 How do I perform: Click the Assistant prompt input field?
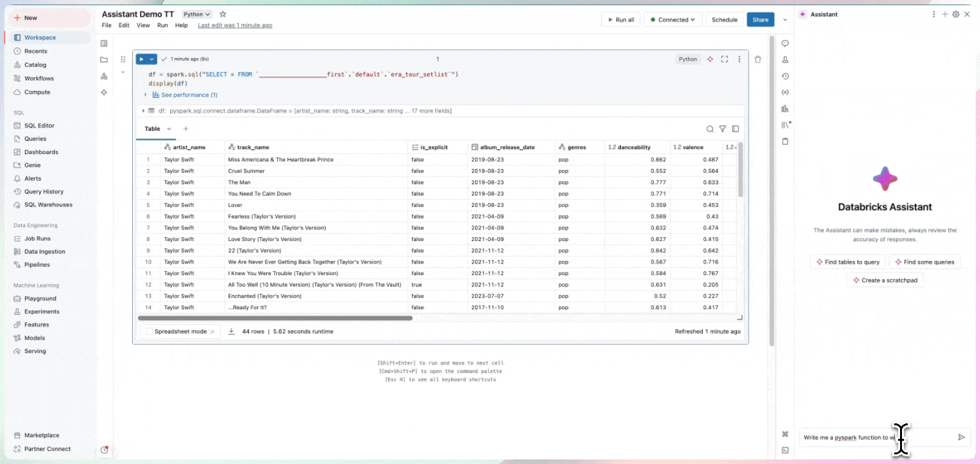[877, 437]
